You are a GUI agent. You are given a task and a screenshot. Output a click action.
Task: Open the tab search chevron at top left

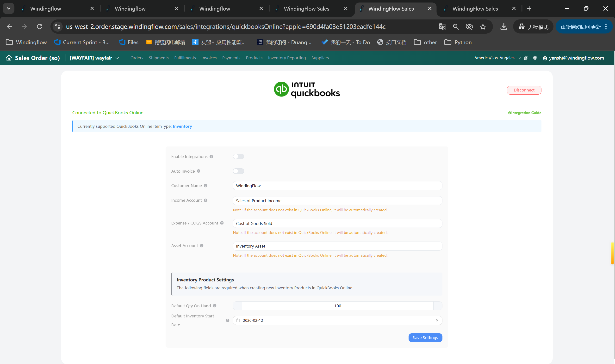click(8, 8)
